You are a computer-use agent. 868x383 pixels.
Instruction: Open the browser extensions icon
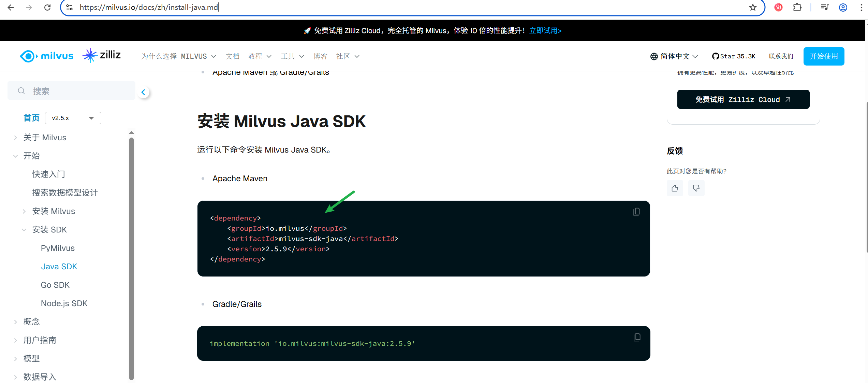coord(797,7)
